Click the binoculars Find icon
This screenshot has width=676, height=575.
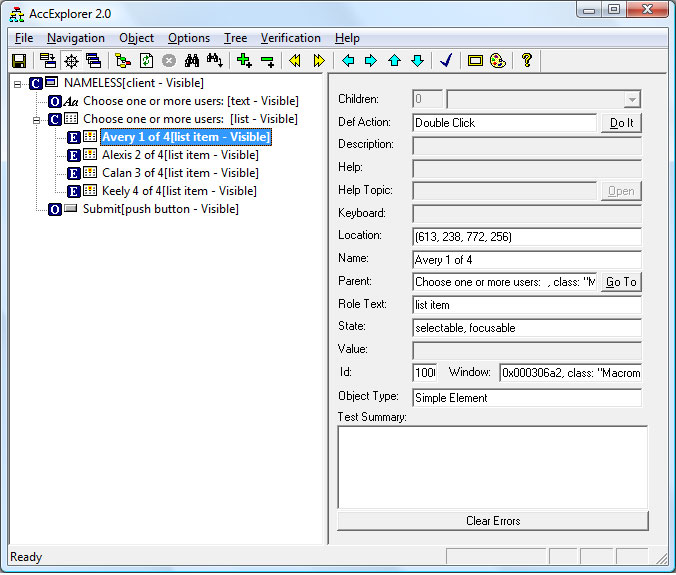(x=192, y=61)
